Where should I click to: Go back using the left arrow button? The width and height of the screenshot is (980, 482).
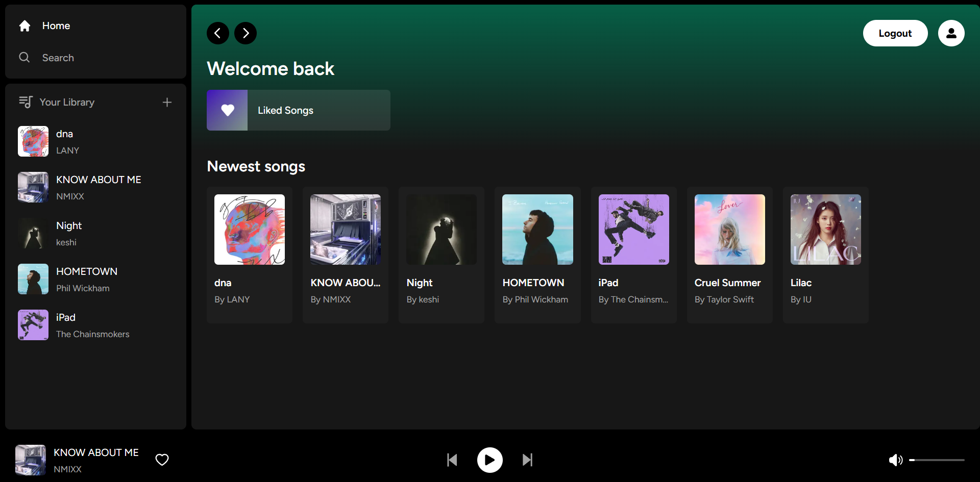click(218, 34)
